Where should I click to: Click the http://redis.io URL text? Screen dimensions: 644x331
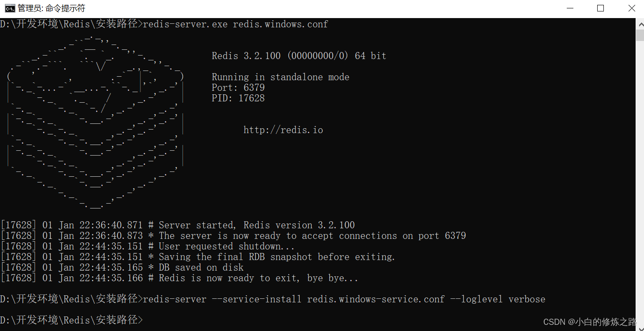(283, 130)
